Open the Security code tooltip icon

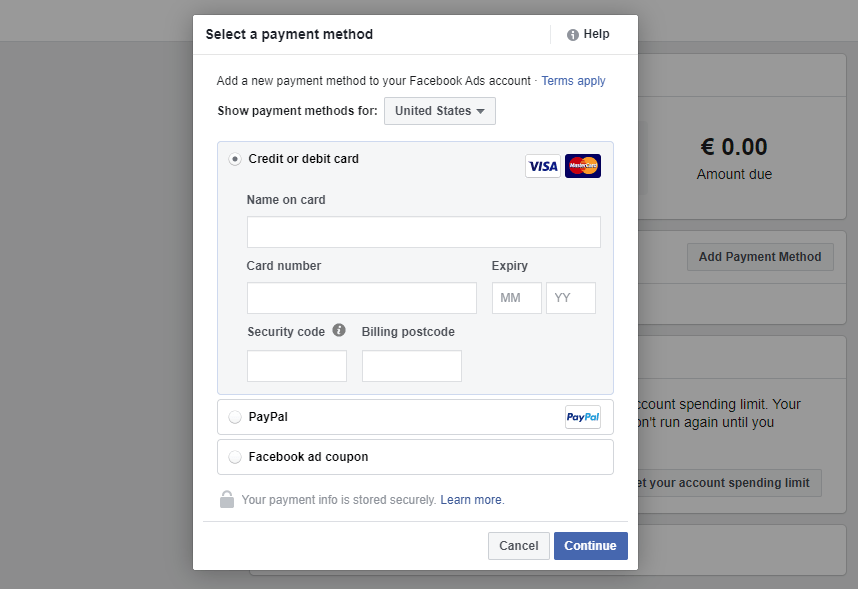(338, 330)
